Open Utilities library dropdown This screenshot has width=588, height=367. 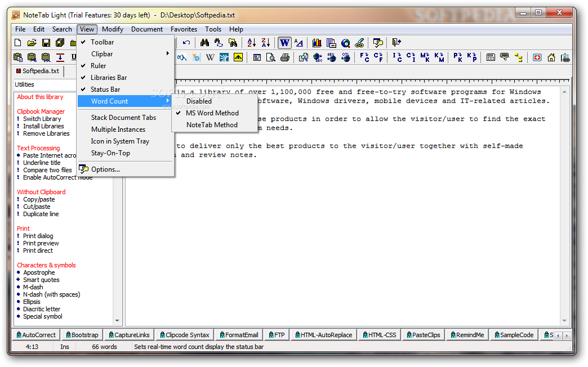tap(45, 84)
